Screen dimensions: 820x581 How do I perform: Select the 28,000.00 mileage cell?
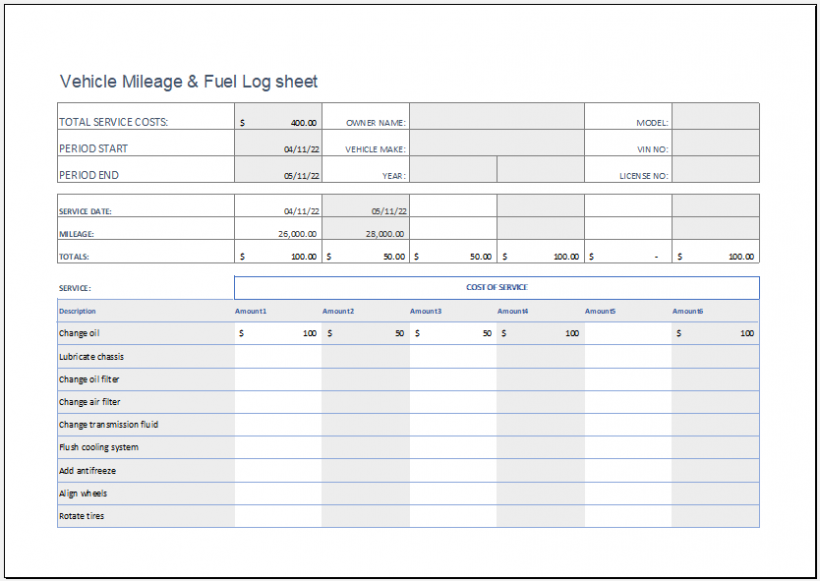(x=366, y=229)
